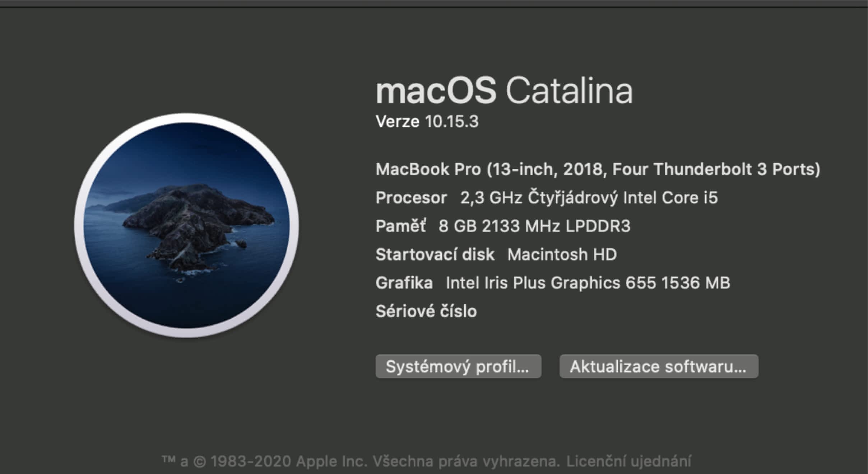
Task: Click the "Catalina" word in the title
Action: point(569,91)
